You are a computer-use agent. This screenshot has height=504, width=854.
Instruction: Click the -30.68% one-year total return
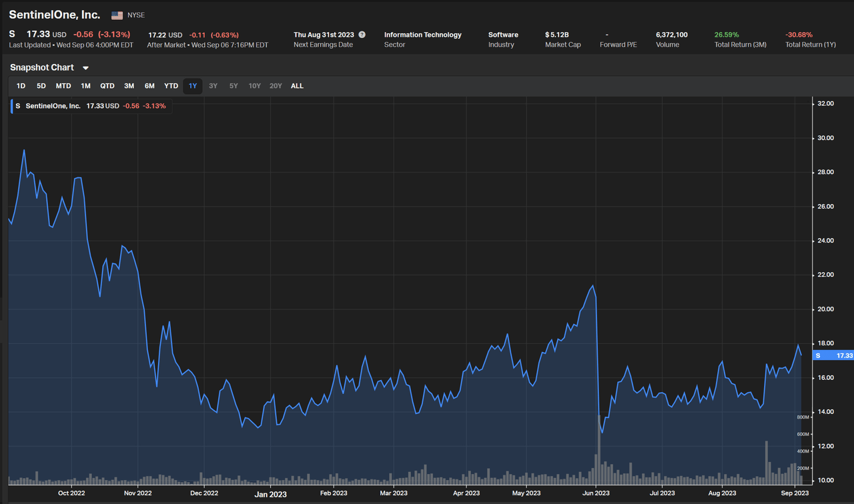click(799, 35)
